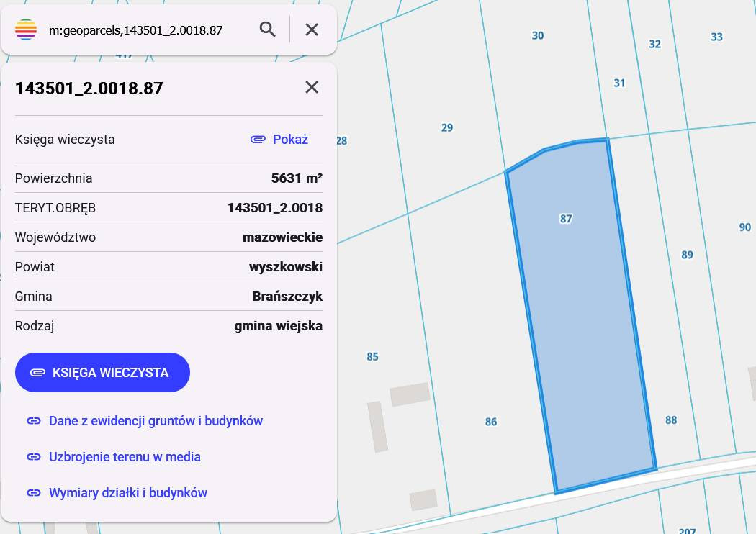
Task: Select parcel 89 on the map
Action: coord(687,255)
